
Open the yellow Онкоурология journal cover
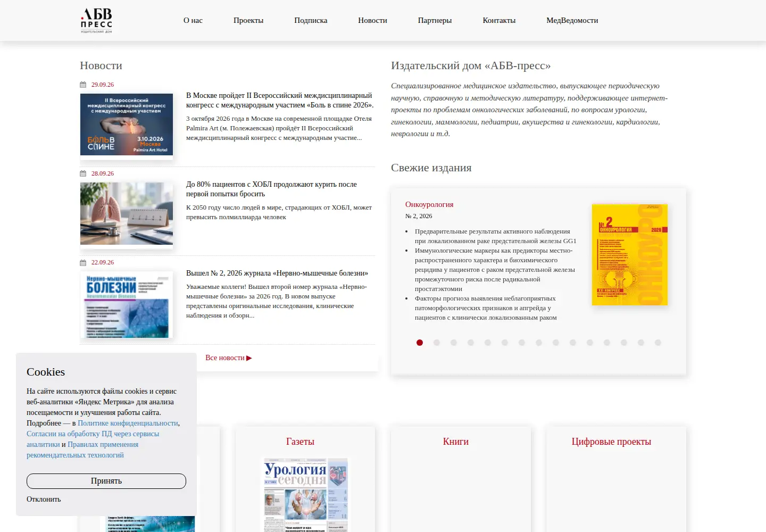[x=630, y=255]
